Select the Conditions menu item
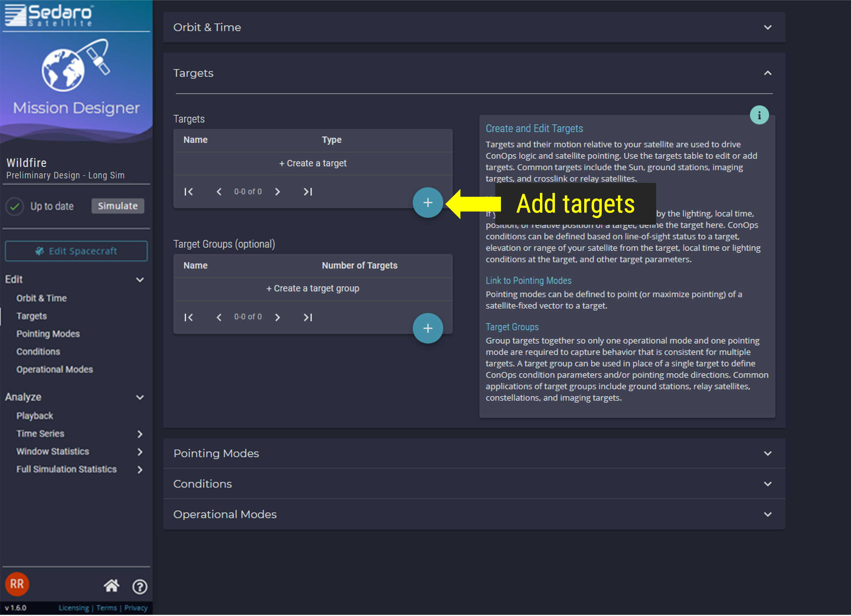Screen dimensions: 851x616 (38, 351)
